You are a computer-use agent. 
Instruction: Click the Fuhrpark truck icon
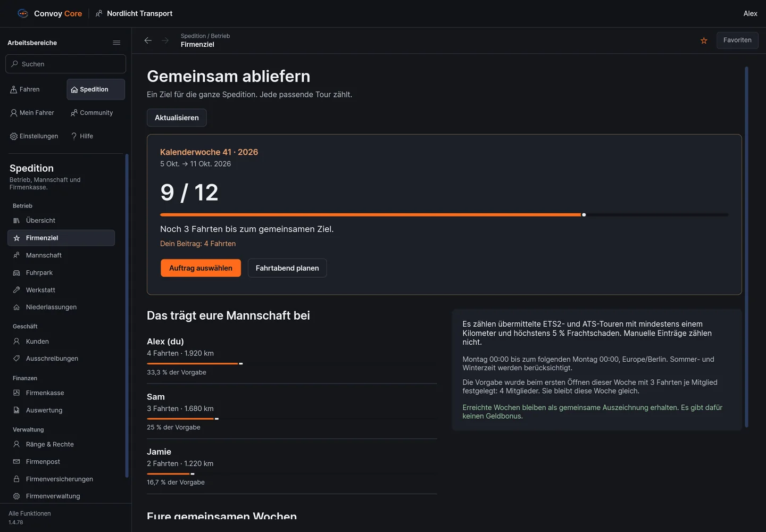point(16,273)
